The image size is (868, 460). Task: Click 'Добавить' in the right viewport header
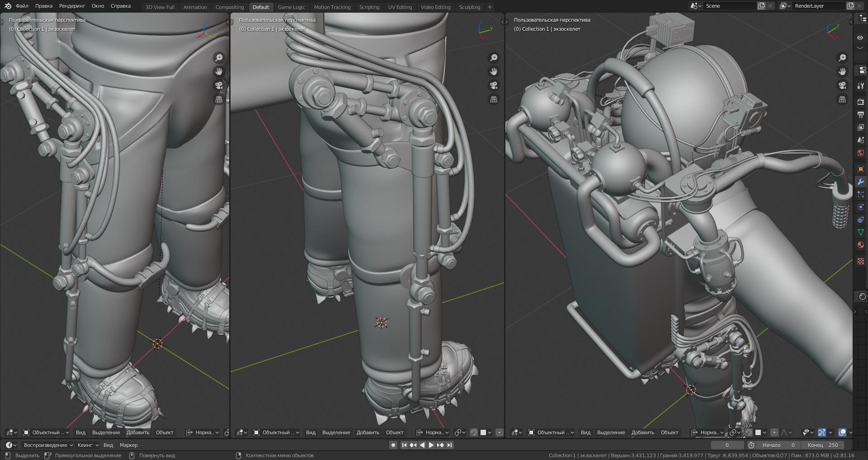pyautogui.click(x=642, y=432)
